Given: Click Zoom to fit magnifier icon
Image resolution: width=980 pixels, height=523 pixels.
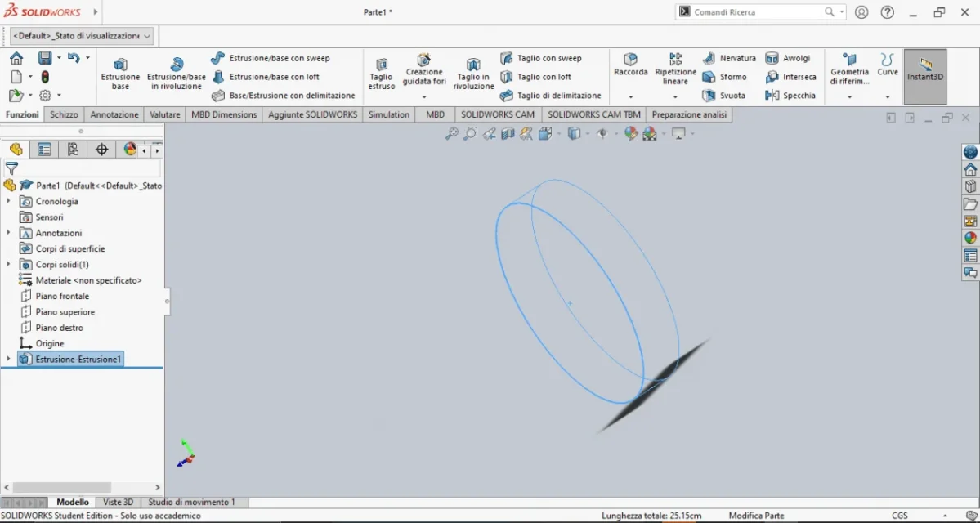Looking at the screenshot, I should (x=451, y=134).
